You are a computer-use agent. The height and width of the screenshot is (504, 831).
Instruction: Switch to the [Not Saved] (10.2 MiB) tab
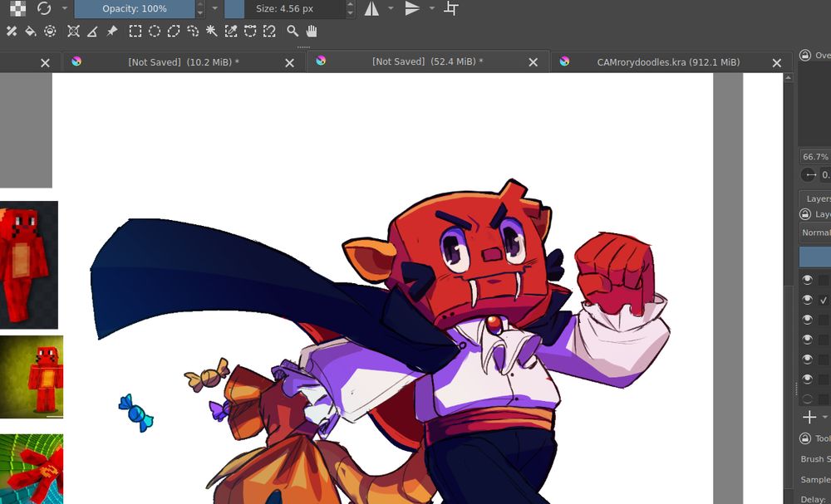(184, 62)
